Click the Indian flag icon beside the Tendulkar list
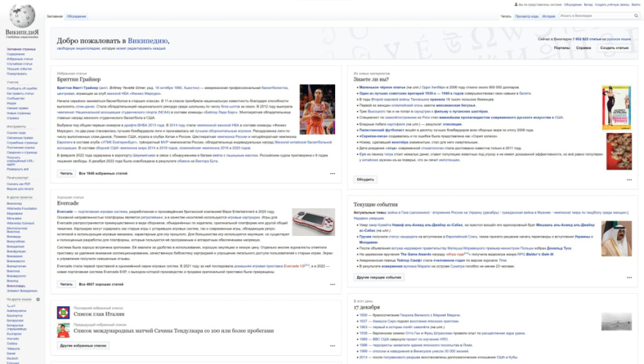 [64, 329]
